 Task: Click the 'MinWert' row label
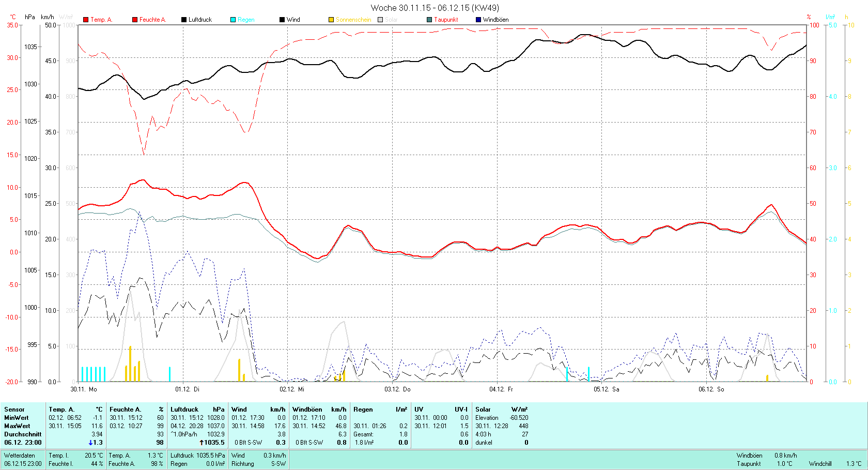coord(17,418)
